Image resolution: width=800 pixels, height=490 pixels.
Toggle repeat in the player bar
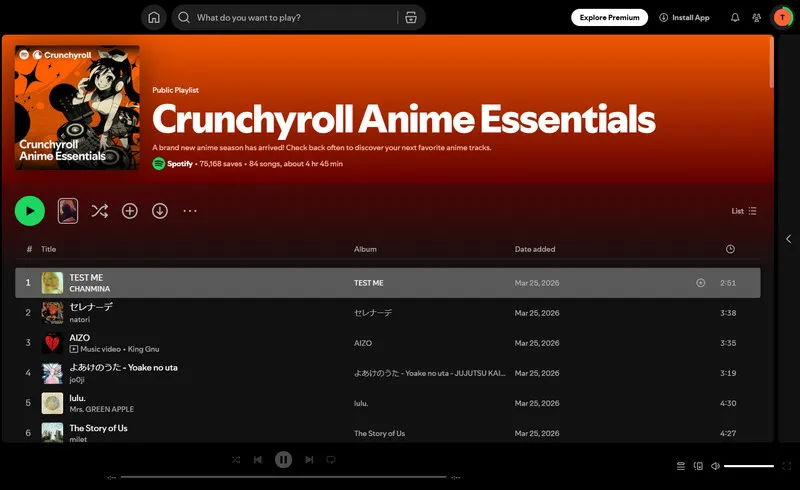coord(331,460)
